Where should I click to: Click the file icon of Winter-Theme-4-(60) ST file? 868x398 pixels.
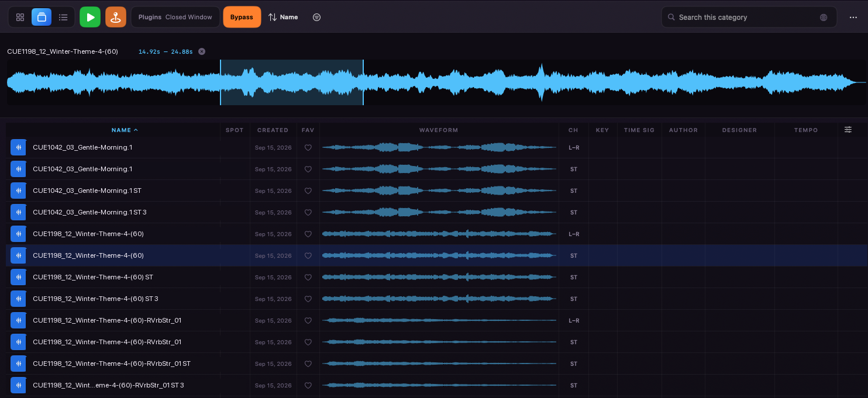click(18, 277)
